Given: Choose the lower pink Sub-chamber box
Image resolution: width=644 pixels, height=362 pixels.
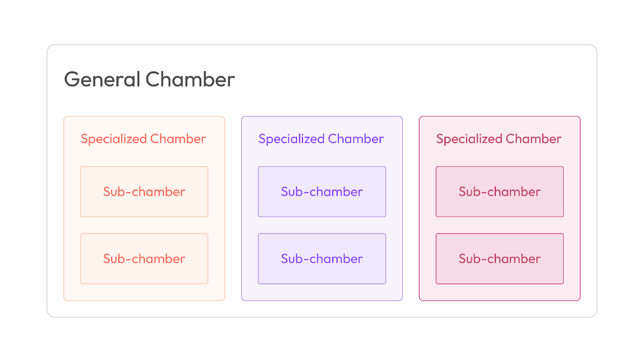Looking at the screenshot, I should click(x=500, y=259).
